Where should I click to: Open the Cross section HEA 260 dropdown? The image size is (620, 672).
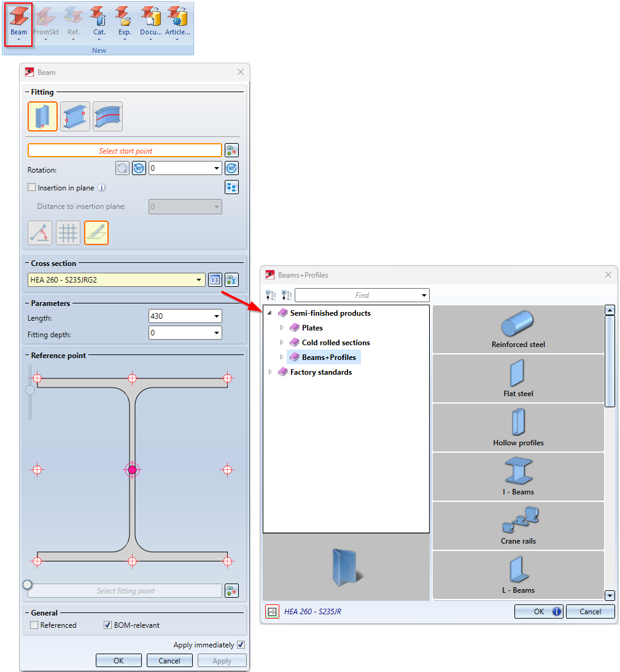tap(199, 280)
